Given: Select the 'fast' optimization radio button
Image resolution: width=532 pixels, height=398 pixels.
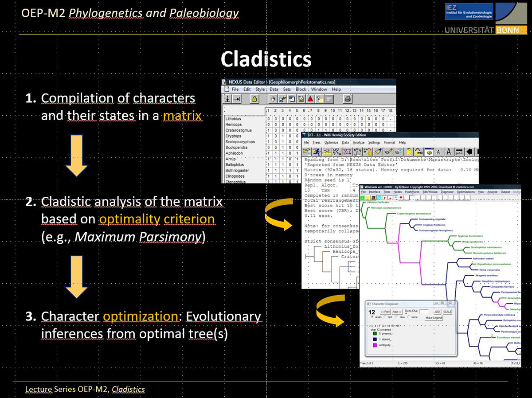Looking at the screenshot, I should (x=385, y=317).
